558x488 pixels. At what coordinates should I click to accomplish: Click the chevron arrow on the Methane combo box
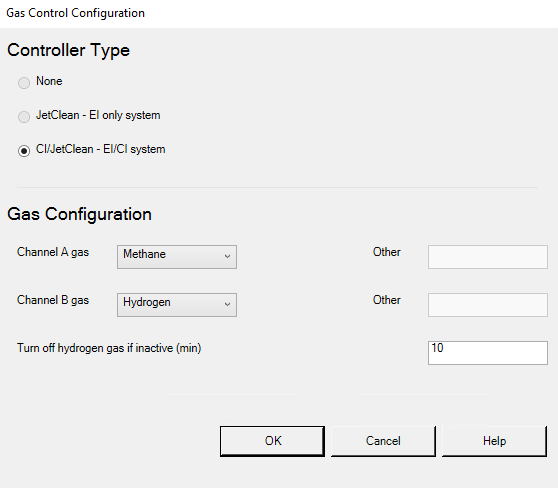pos(227,256)
